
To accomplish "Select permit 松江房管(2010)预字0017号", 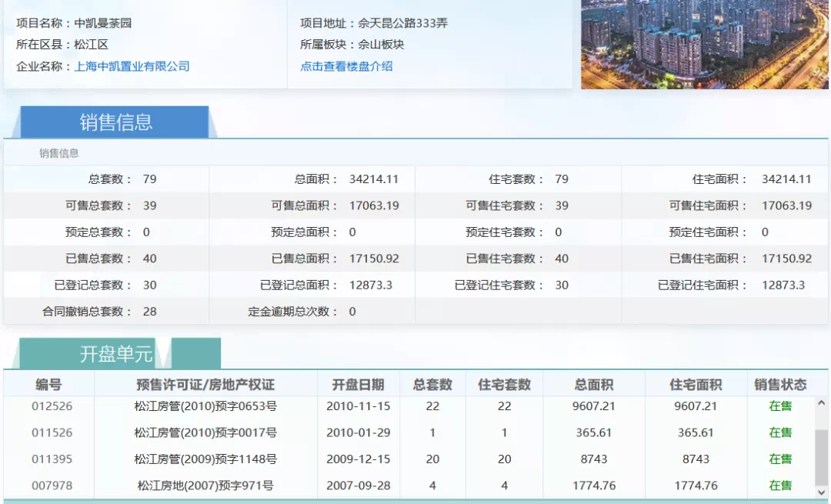I will tap(205, 432).
